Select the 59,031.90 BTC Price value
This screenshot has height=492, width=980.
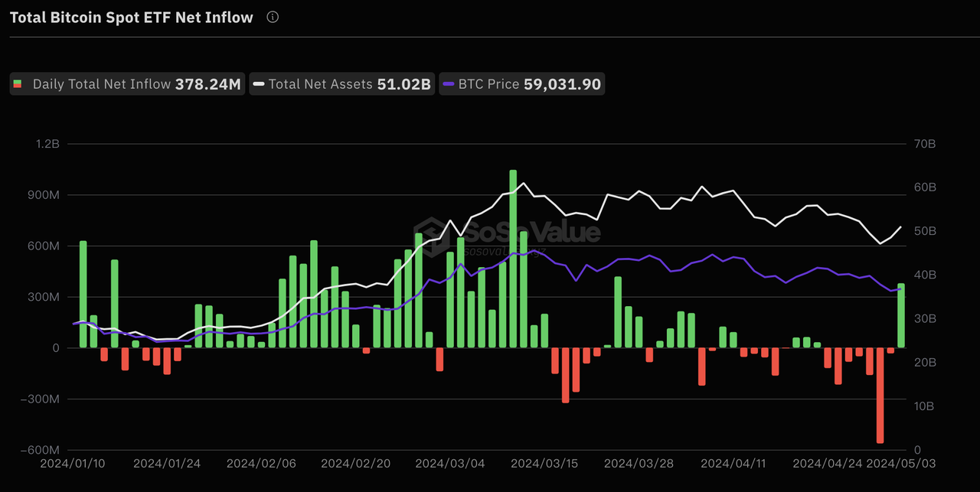(564, 83)
